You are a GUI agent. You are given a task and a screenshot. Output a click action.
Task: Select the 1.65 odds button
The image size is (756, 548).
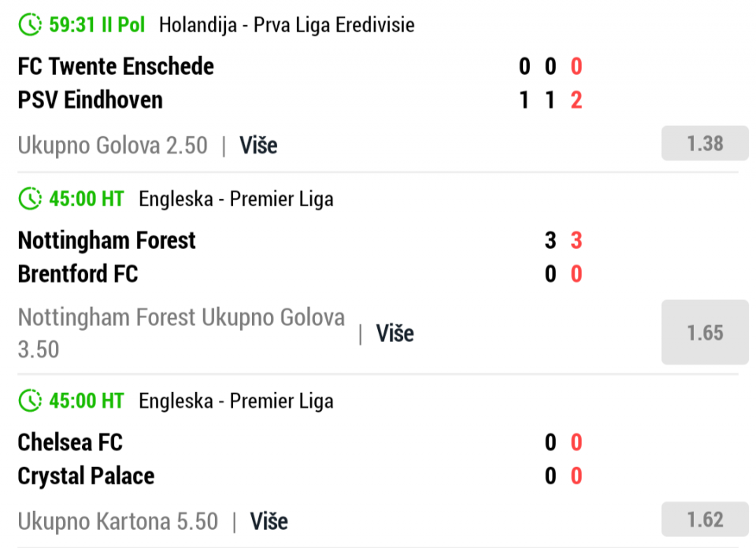704,332
